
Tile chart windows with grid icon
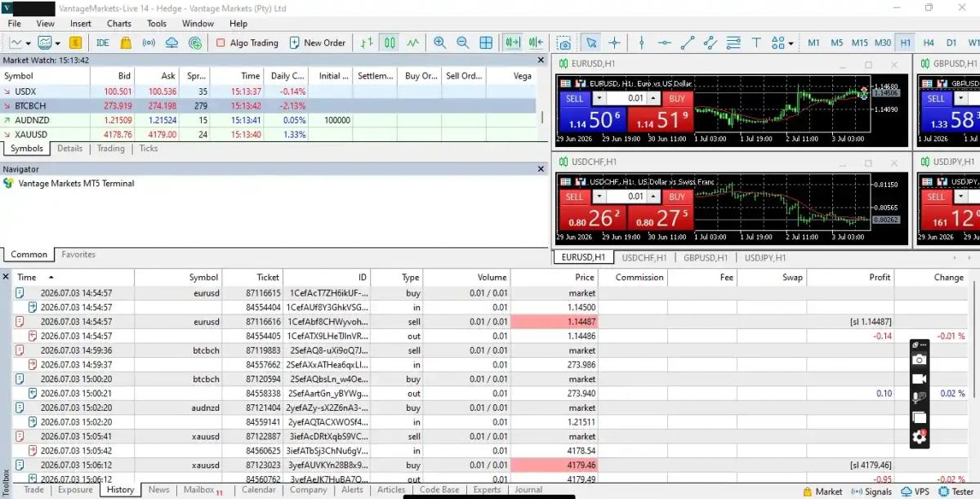click(486, 42)
